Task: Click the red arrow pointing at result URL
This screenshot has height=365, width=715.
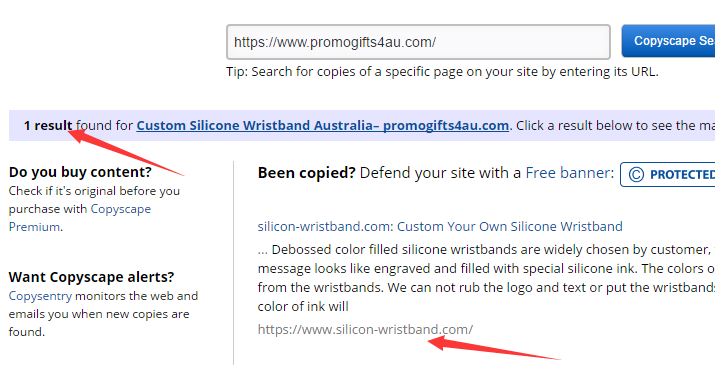Action: coord(494,348)
